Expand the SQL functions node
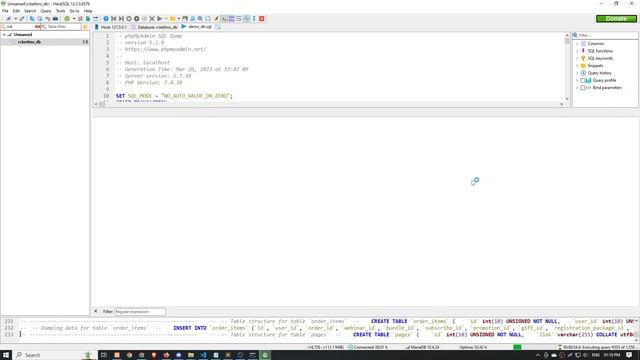The height and width of the screenshot is (360, 640). (577, 51)
